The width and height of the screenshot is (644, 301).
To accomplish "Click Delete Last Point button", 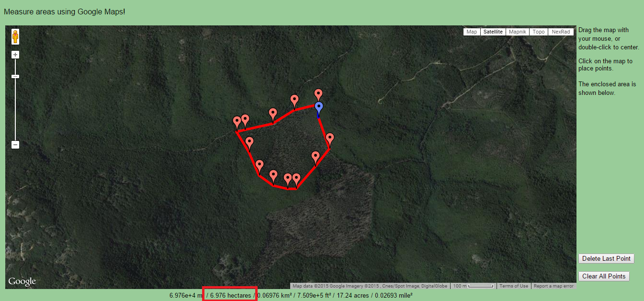I will tap(607, 258).
